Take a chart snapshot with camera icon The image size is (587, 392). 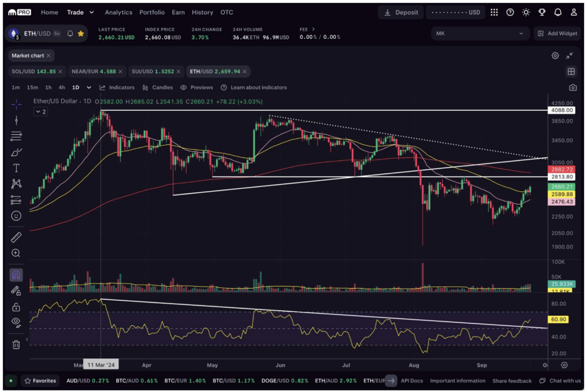click(x=572, y=88)
